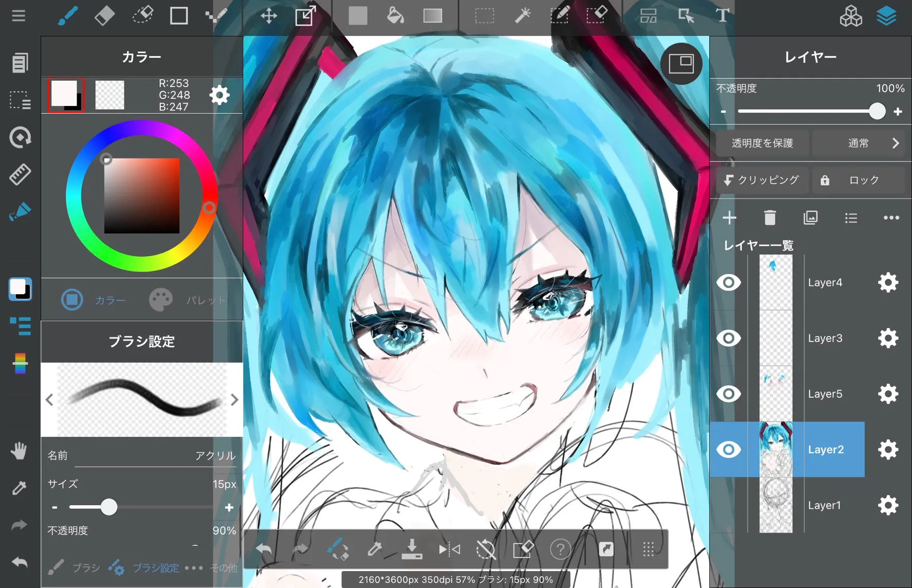
Task: Decrease brush size with minus button
Action: (55, 507)
